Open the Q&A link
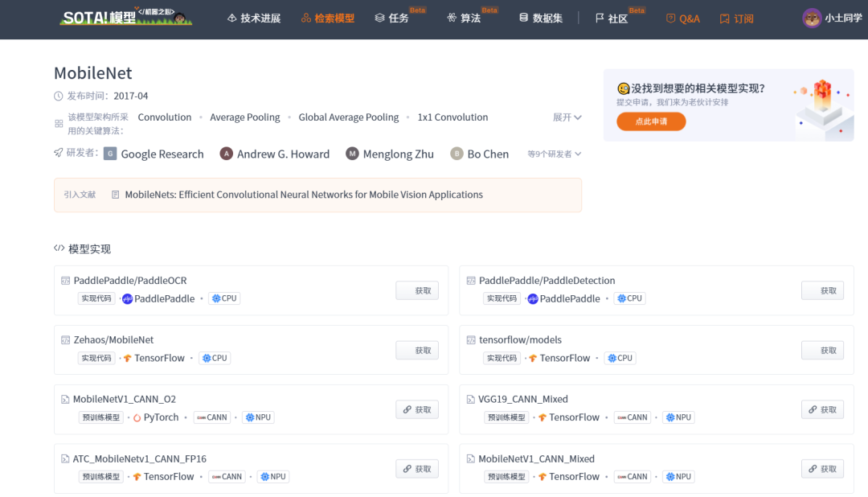The width and height of the screenshot is (868, 497). 682,18
